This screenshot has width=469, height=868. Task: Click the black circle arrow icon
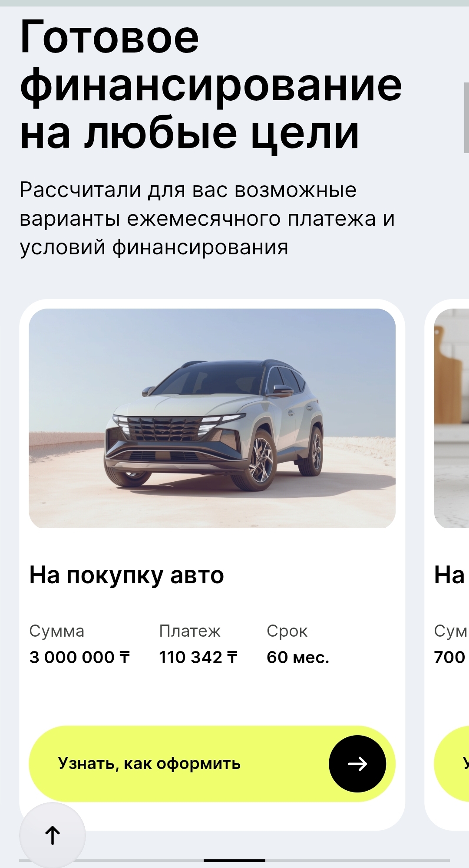coord(357,764)
